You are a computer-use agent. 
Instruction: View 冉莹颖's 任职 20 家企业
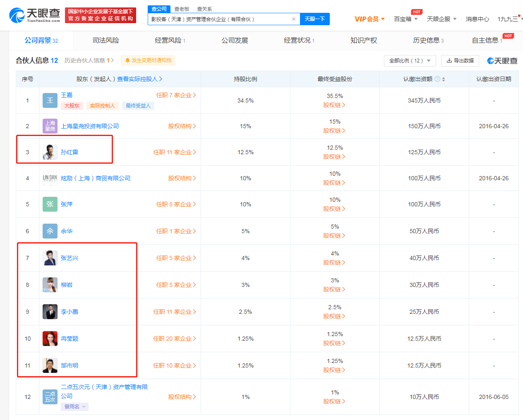click(x=175, y=339)
